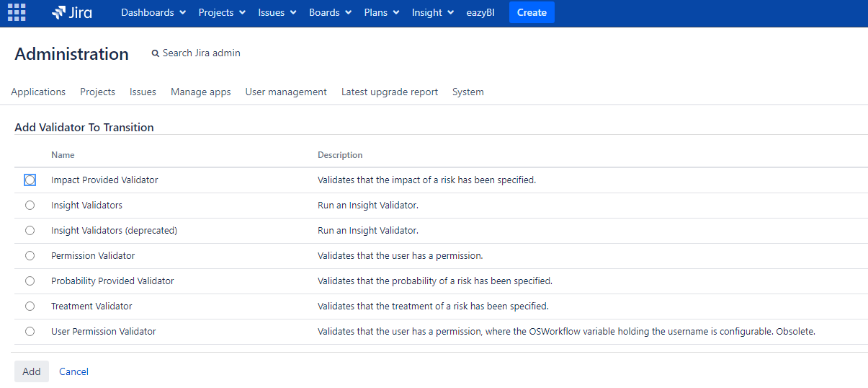Select the Insight Validators radio button
The height and width of the screenshot is (388, 868).
click(x=30, y=206)
